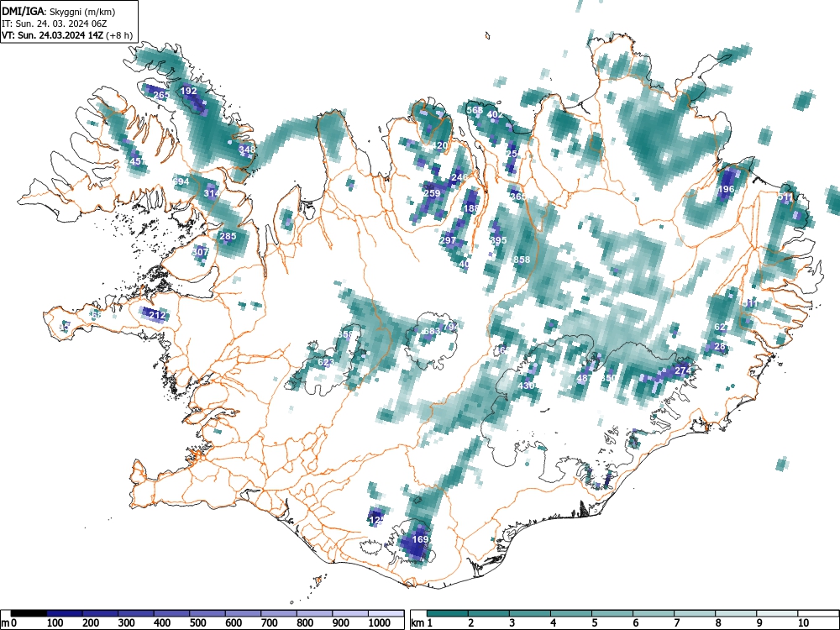Image resolution: width=840 pixels, height=630 pixels.
Task: Click the '212' visibility value on the map
Action: click(157, 315)
